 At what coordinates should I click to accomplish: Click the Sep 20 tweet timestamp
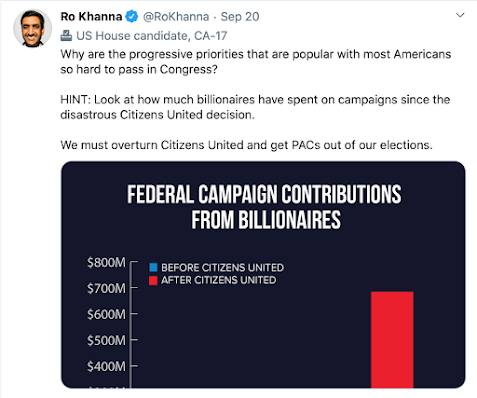point(240,16)
